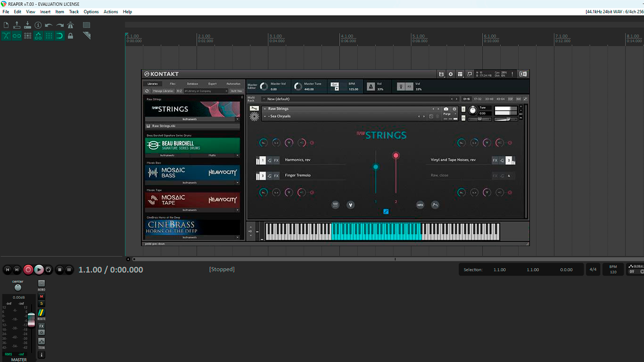This screenshot has width=644, height=362.
Task: Click the A-Z sort button
Action: tap(179, 91)
